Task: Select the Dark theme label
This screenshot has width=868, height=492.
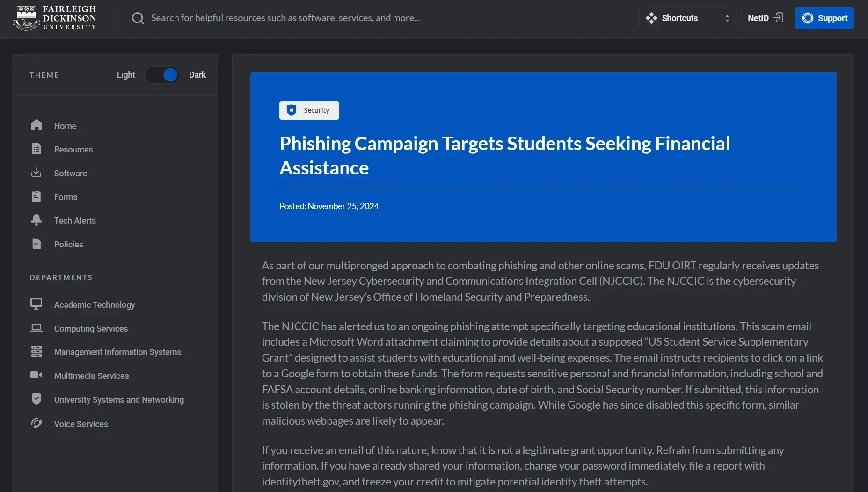Action: pos(197,75)
